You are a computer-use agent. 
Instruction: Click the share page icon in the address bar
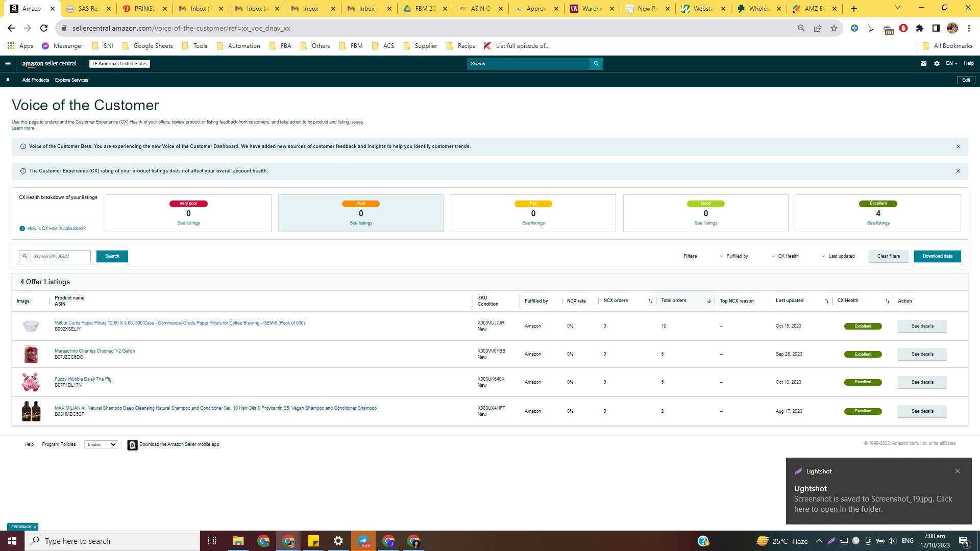click(818, 29)
